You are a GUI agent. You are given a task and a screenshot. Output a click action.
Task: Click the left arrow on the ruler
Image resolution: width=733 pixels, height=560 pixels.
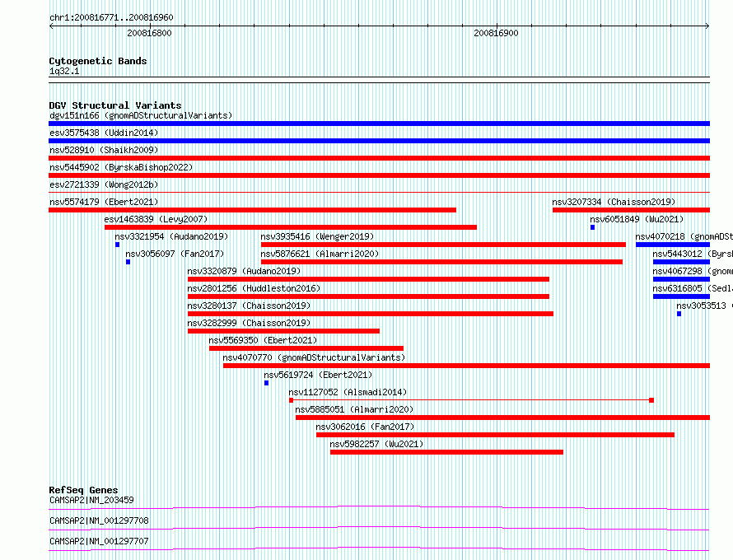[51, 26]
